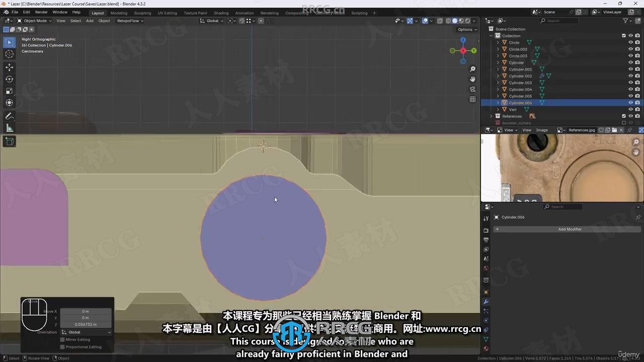
Task: Expand the Cylinder.003 tree item
Action: [498, 82]
